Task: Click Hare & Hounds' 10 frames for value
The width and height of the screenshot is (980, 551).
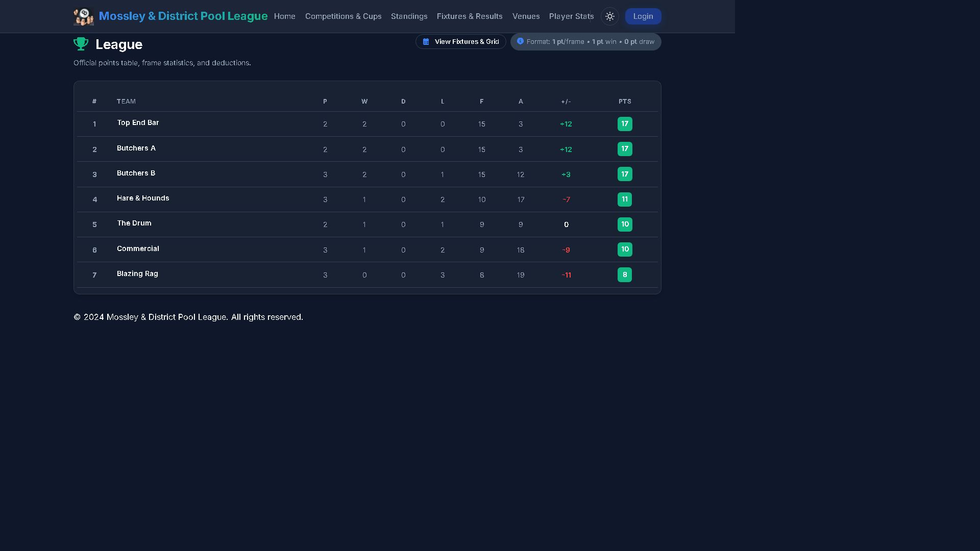Action: coord(482,199)
